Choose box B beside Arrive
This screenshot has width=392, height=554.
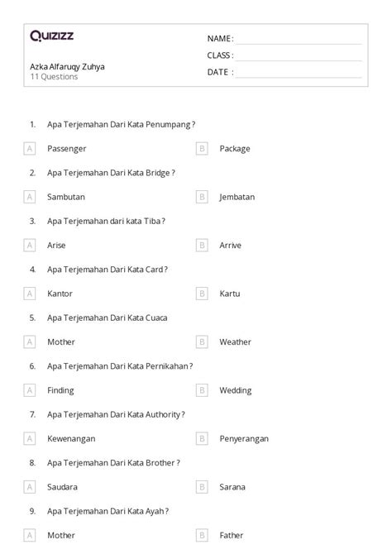click(x=202, y=246)
